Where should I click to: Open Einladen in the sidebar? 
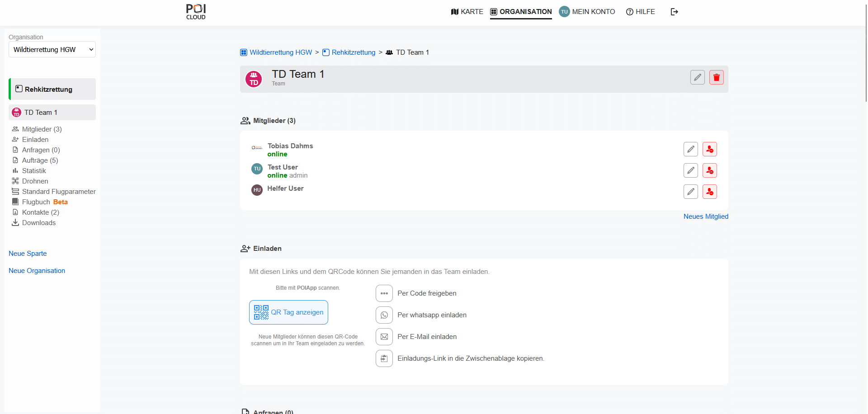(30, 140)
